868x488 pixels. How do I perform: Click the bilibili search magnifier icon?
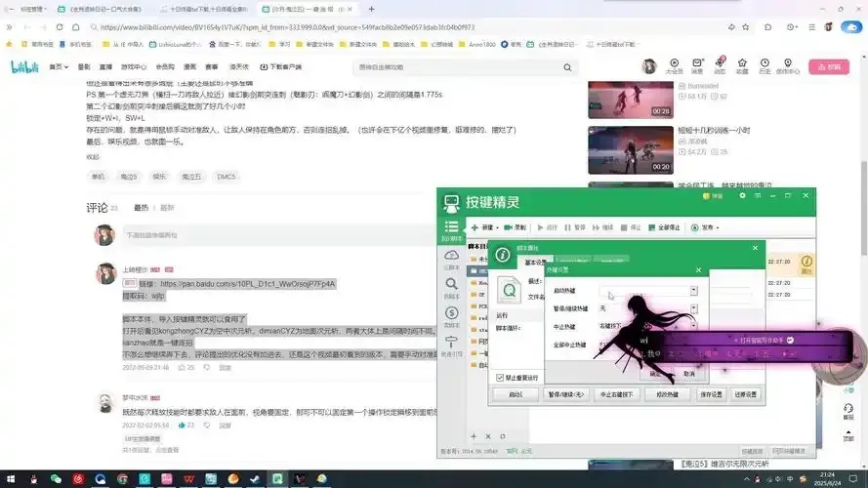567,67
